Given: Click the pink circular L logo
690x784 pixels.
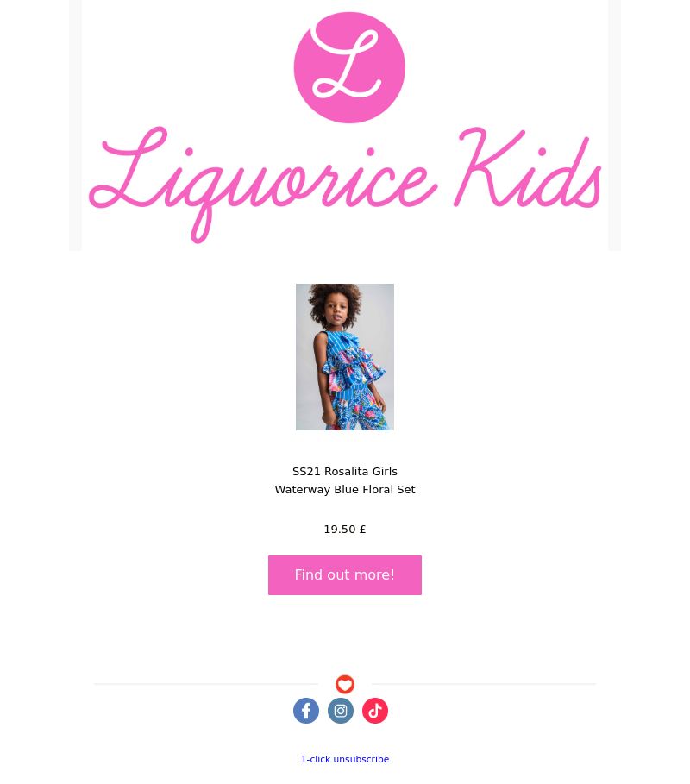Looking at the screenshot, I should pyautogui.click(x=349, y=67).
